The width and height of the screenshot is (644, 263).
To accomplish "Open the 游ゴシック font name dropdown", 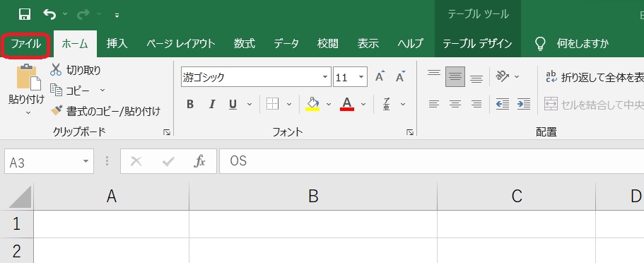I will [325, 77].
